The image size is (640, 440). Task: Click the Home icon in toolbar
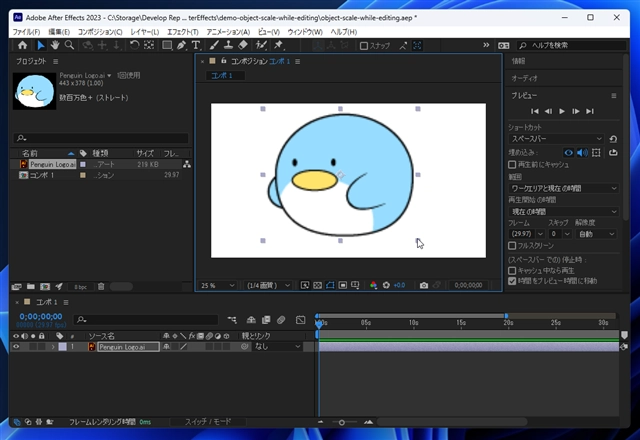click(23, 45)
